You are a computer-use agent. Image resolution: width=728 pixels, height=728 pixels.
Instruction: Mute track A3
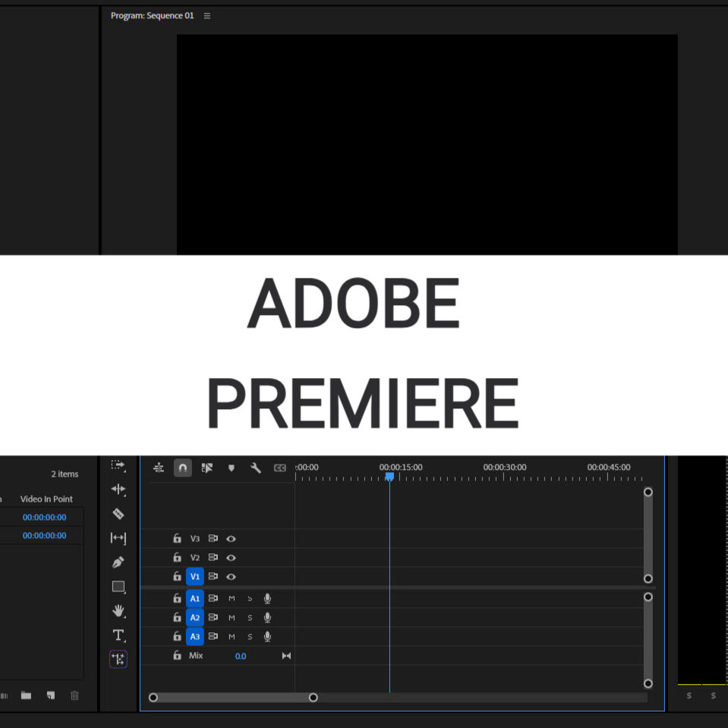[232, 637]
